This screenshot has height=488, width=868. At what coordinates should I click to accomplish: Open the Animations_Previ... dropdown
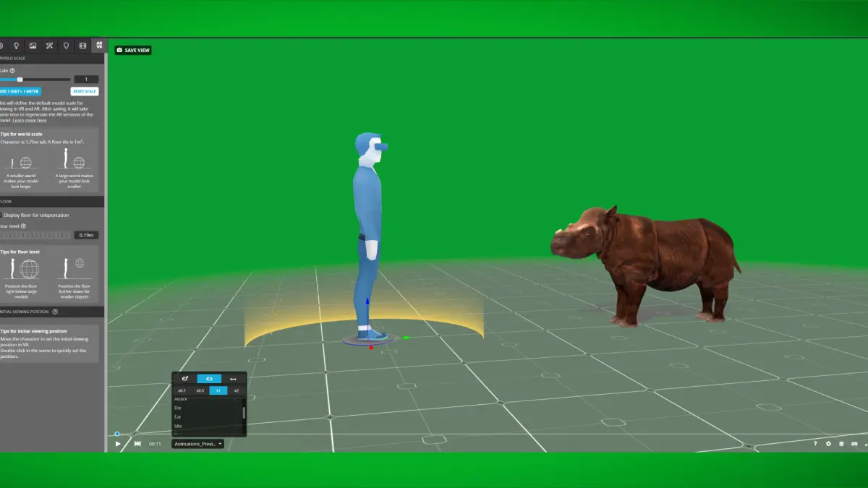coord(197,444)
